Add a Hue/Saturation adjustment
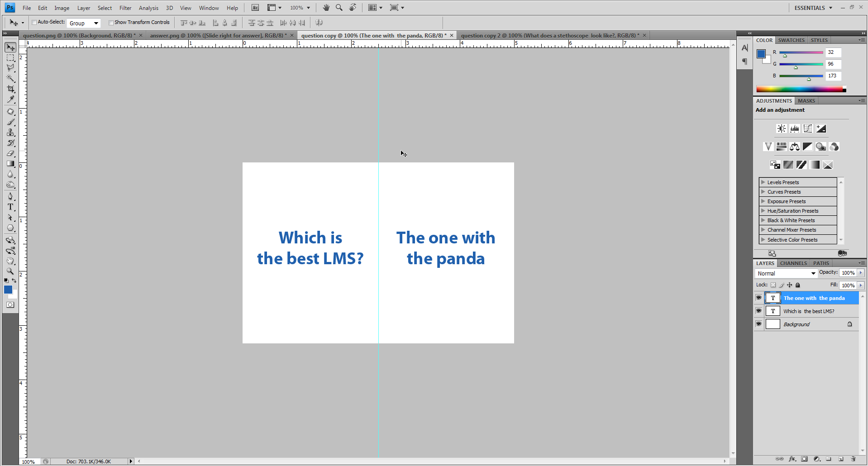 pos(781,147)
